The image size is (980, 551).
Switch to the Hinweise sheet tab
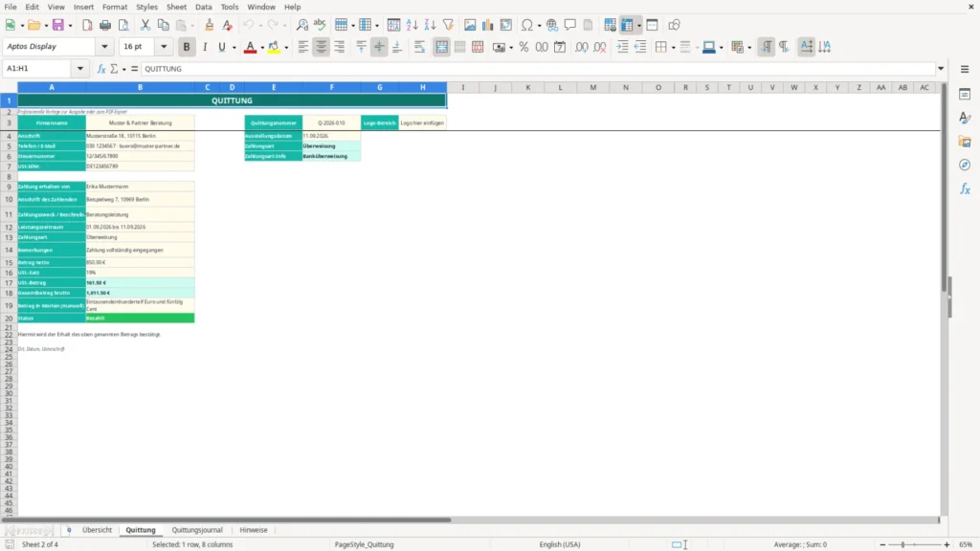(253, 530)
